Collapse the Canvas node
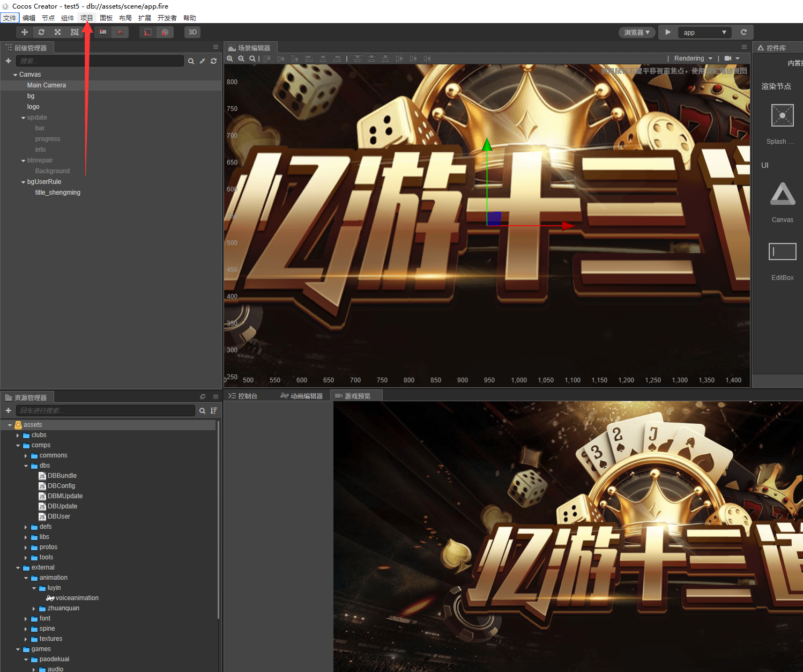 [15, 75]
